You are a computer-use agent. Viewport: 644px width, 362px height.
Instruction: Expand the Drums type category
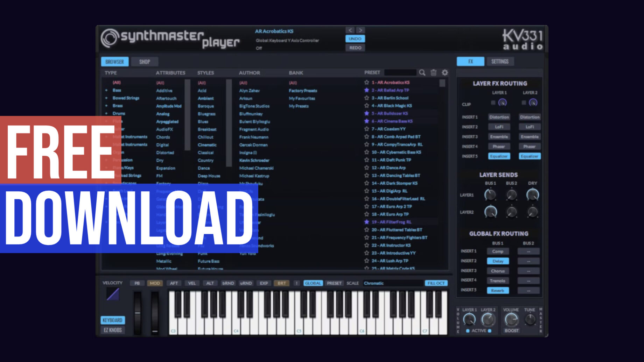point(107,113)
